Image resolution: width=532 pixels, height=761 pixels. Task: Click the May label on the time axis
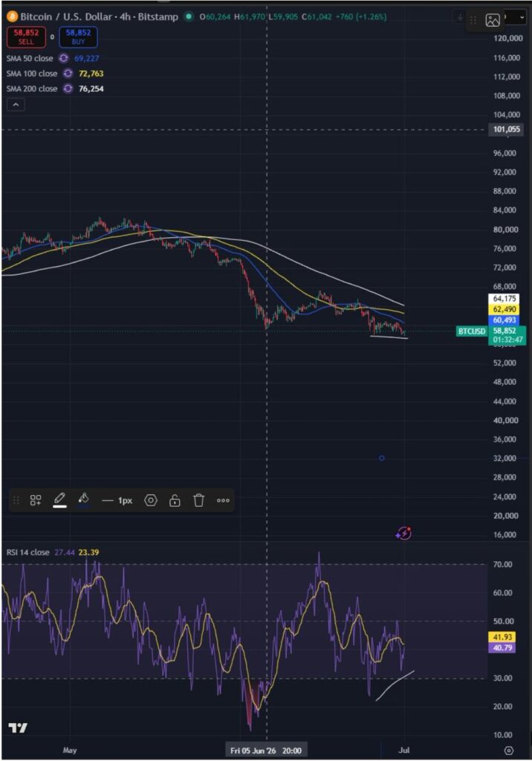70,751
